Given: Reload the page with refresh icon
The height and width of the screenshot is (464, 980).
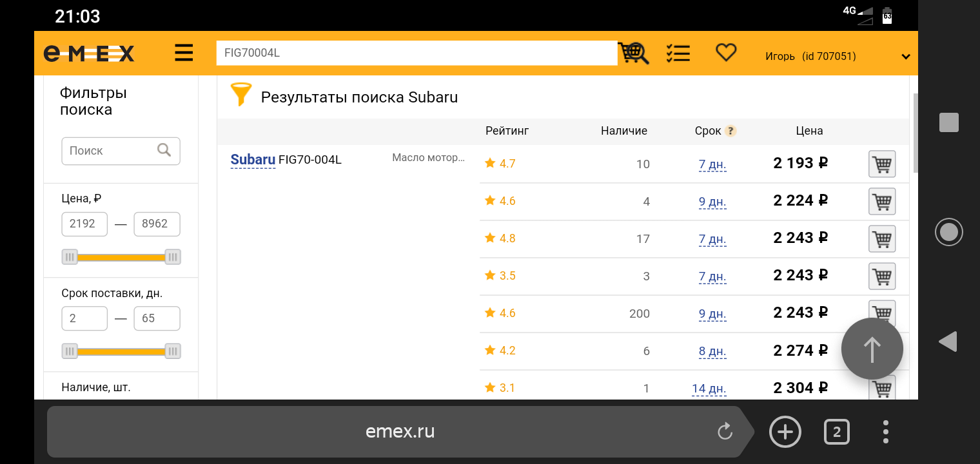Looking at the screenshot, I should [725, 431].
